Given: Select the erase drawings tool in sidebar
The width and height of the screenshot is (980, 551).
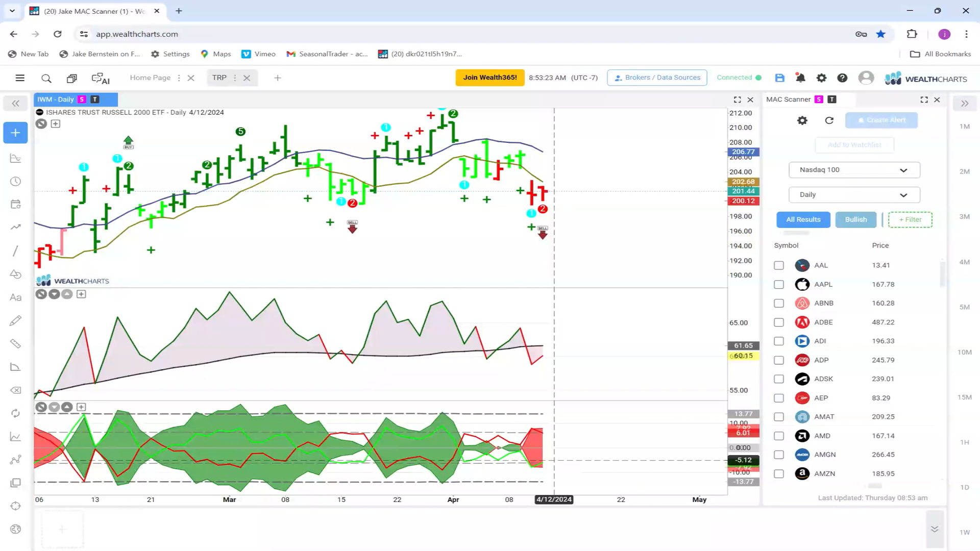Looking at the screenshot, I should pyautogui.click(x=15, y=390).
